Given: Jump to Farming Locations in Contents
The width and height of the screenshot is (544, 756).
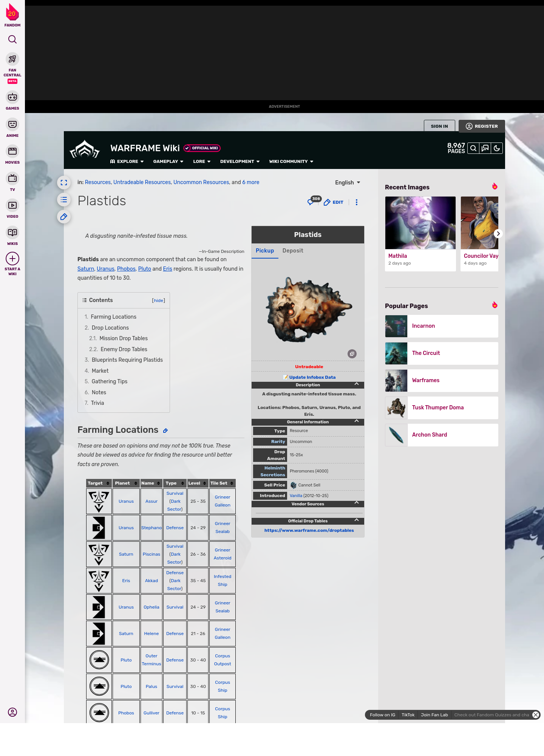Looking at the screenshot, I should pos(113,317).
